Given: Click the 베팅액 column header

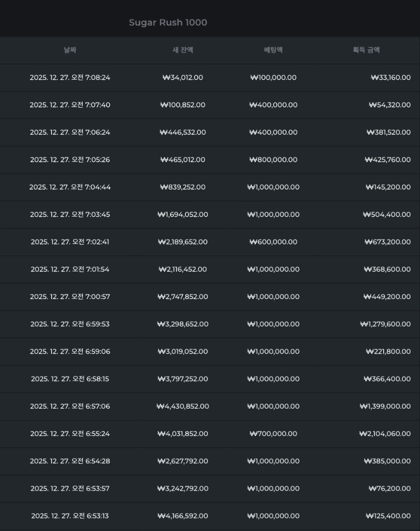Looking at the screenshot, I should tap(273, 50).
